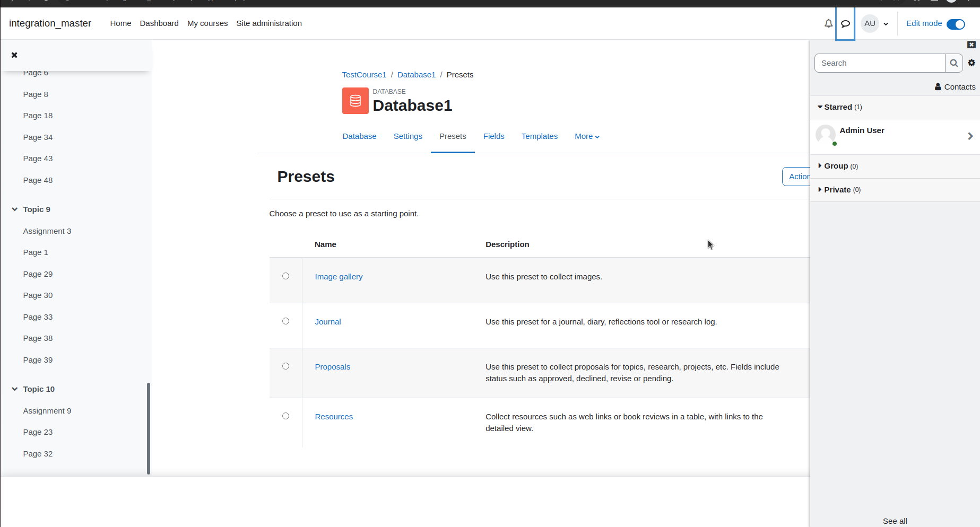Open Page 18 in course index
980x527 pixels.
38,116
